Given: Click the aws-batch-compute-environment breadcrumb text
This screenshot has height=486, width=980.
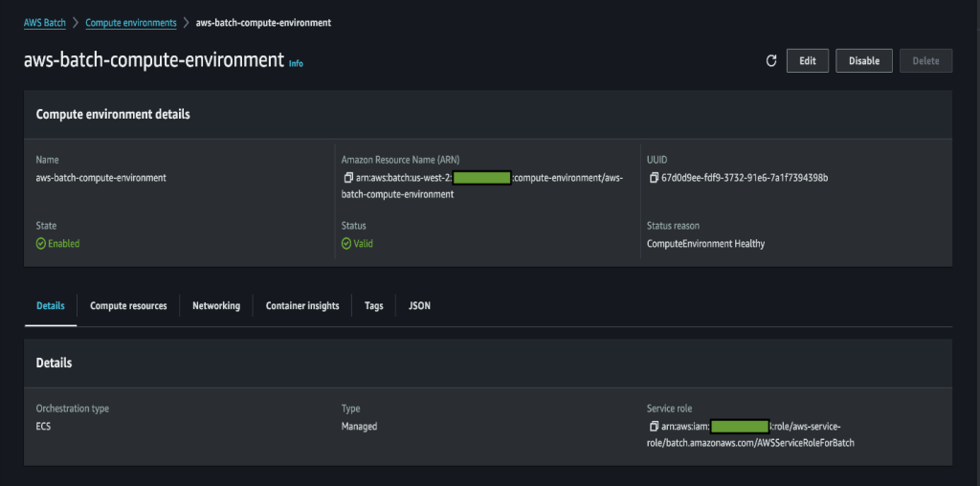Looking at the screenshot, I should (x=264, y=23).
